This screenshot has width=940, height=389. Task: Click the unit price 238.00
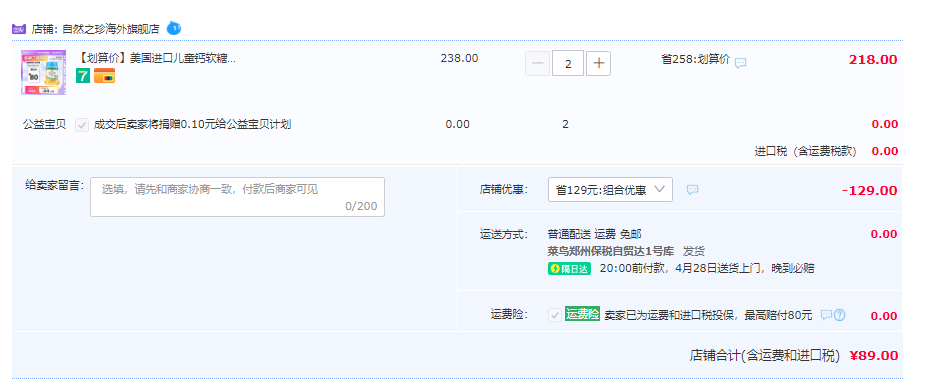pos(459,58)
